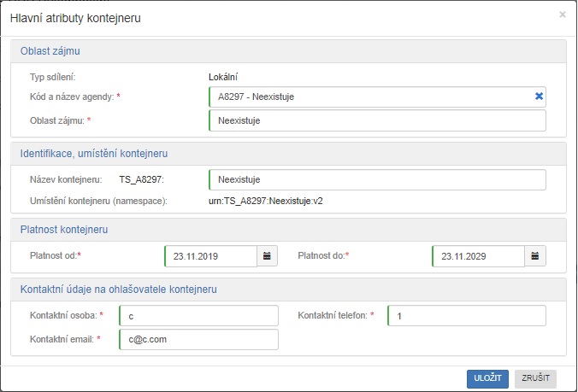This screenshot has height=392, width=578.
Task: Edit the Kontaktní email field
Action: [198, 340]
